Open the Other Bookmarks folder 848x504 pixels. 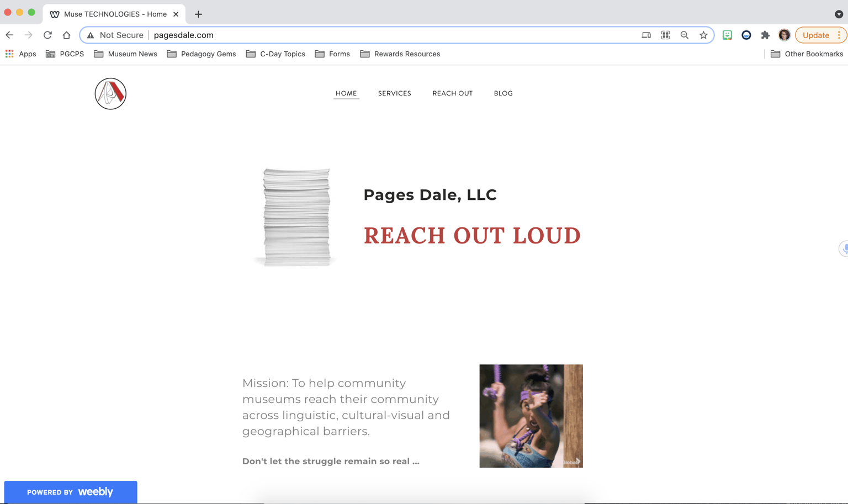[807, 54]
